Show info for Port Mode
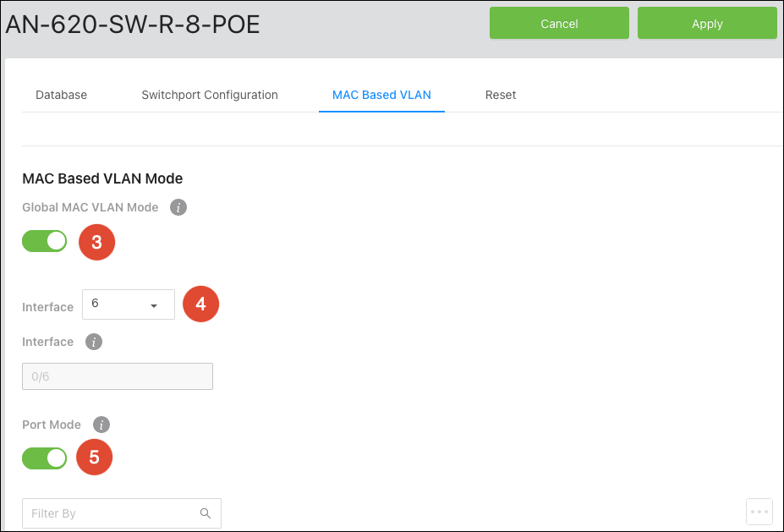This screenshot has height=532, width=784. (101, 425)
